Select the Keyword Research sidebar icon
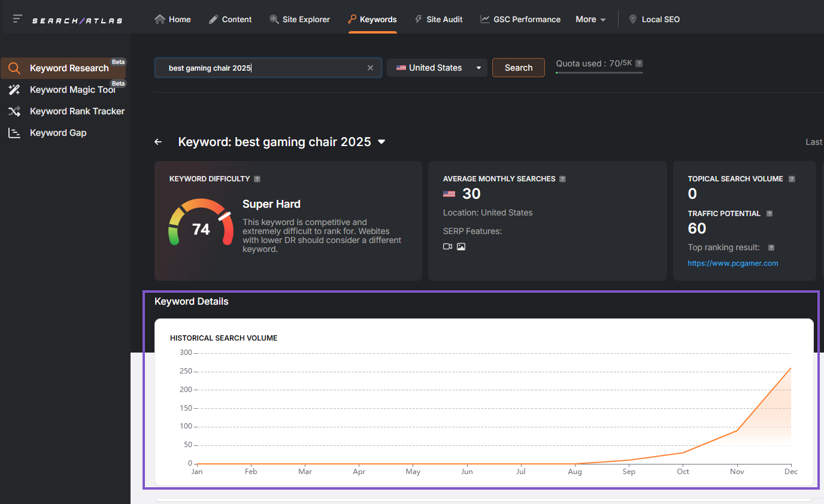 (x=14, y=68)
